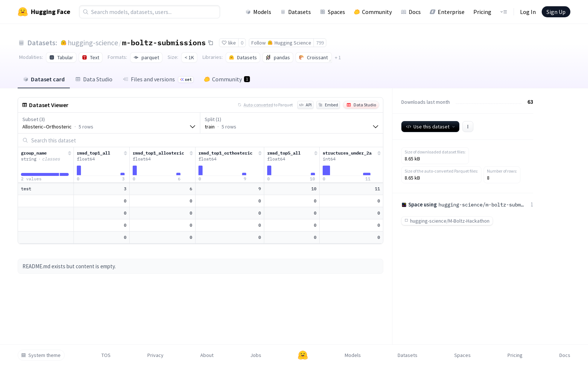Open the expanded navigation menu icon
The width and height of the screenshot is (588, 368).
pyautogui.click(x=503, y=12)
